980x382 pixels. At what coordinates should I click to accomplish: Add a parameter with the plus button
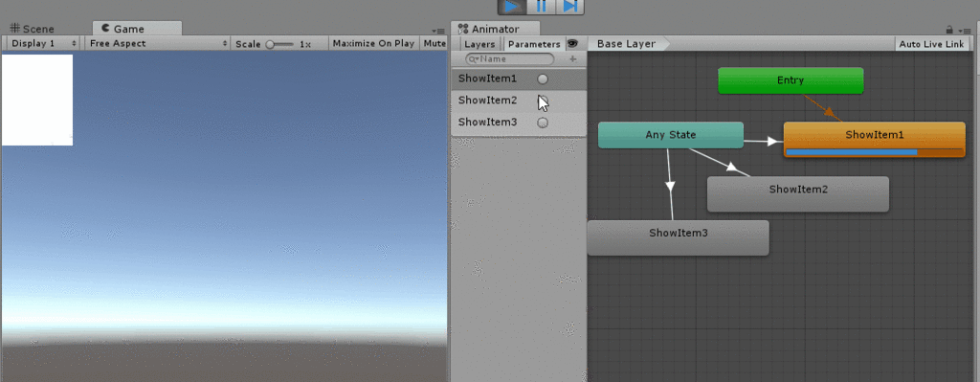point(572,58)
